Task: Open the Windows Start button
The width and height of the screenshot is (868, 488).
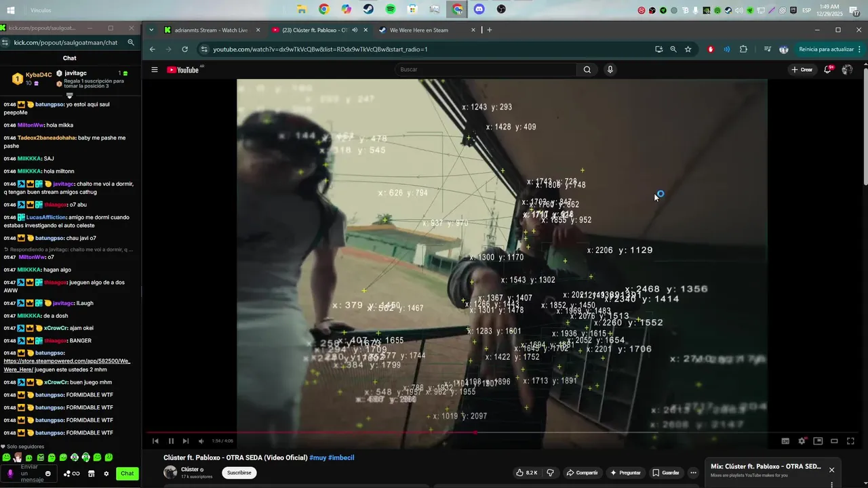Action: coord(11,10)
